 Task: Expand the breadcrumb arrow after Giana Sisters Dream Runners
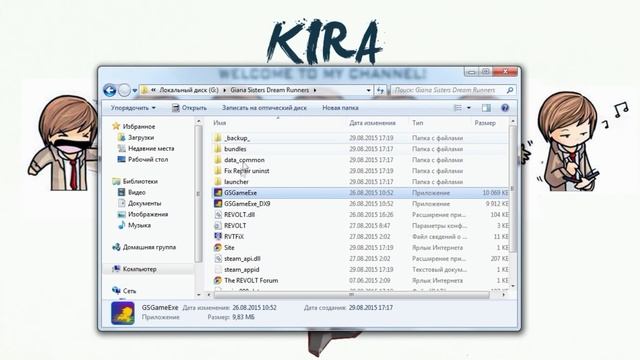pos(315,90)
